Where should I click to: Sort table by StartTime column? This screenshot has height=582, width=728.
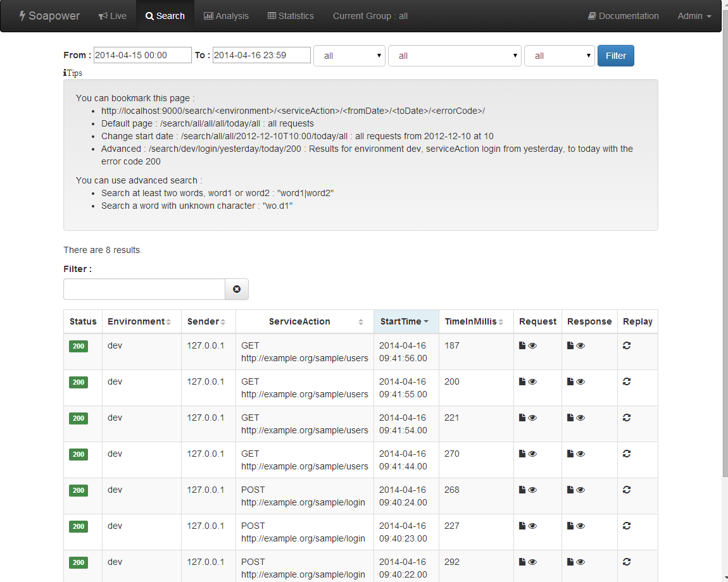pyautogui.click(x=406, y=321)
